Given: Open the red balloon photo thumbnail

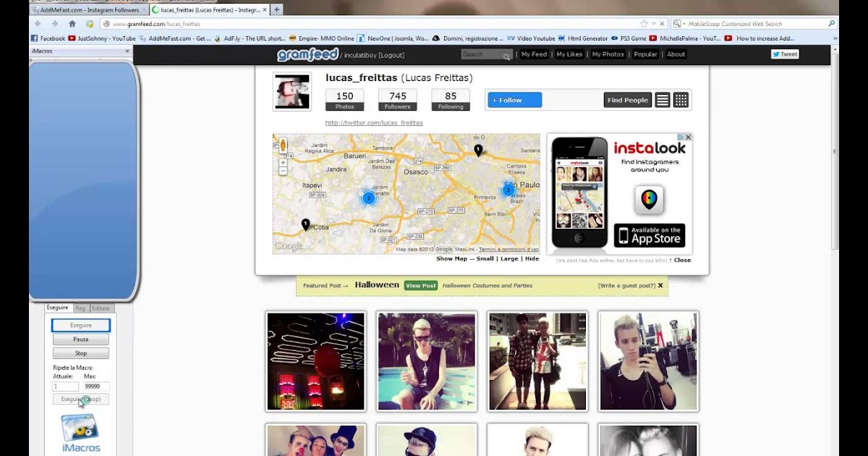Looking at the screenshot, I should (316, 361).
